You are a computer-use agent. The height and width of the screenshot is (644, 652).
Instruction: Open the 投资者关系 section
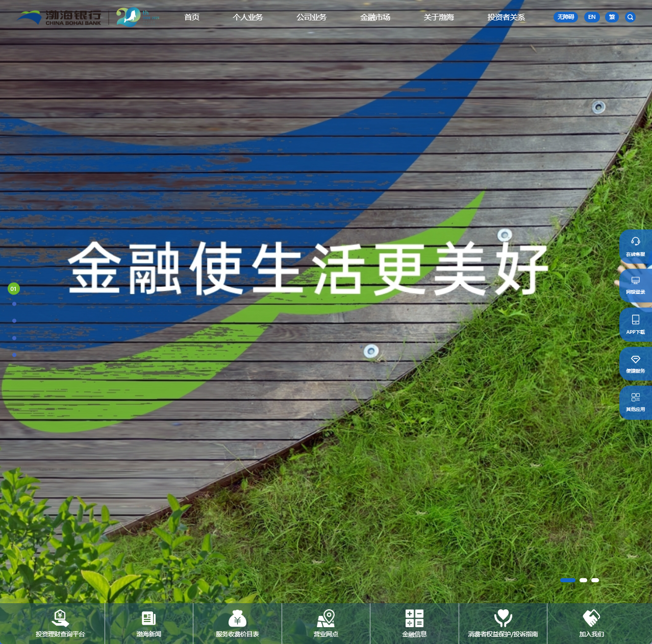click(x=507, y=17)
